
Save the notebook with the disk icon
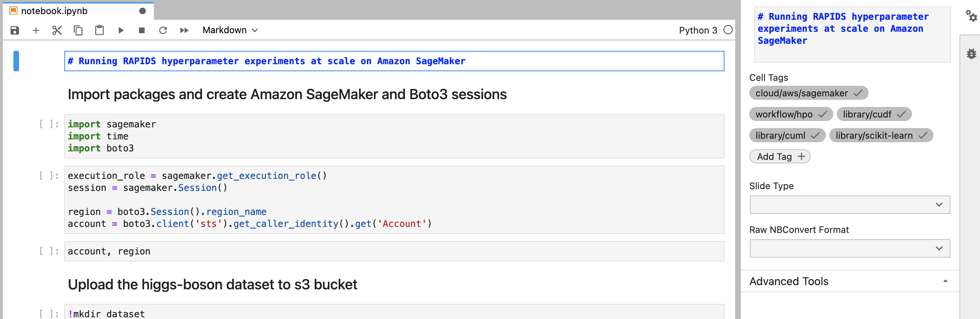tap(15, 30)
